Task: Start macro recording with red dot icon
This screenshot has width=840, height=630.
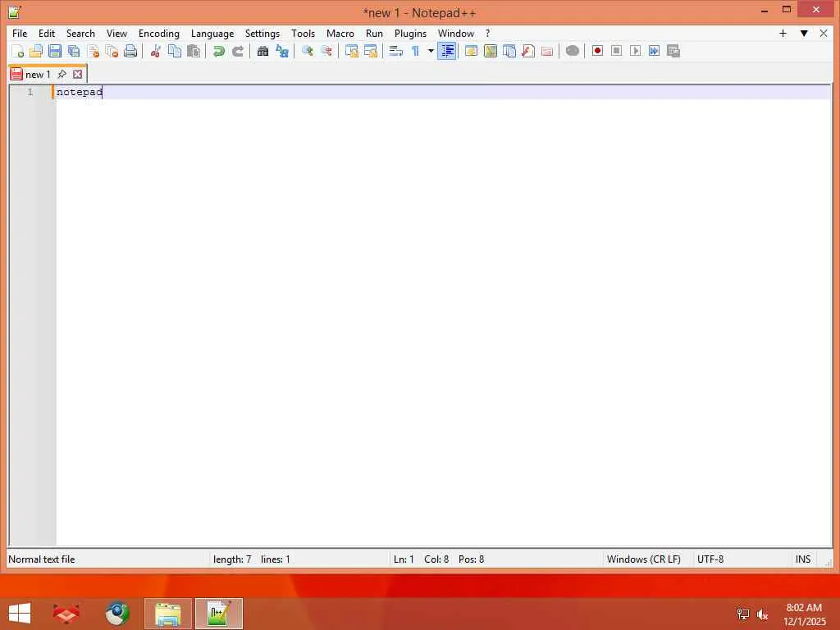Action: coord(597,51)
